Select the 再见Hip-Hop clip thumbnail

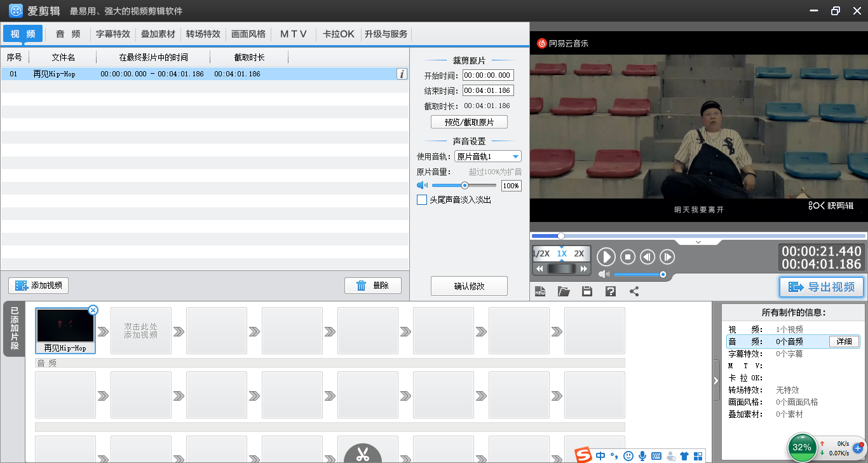pos(65,331)
